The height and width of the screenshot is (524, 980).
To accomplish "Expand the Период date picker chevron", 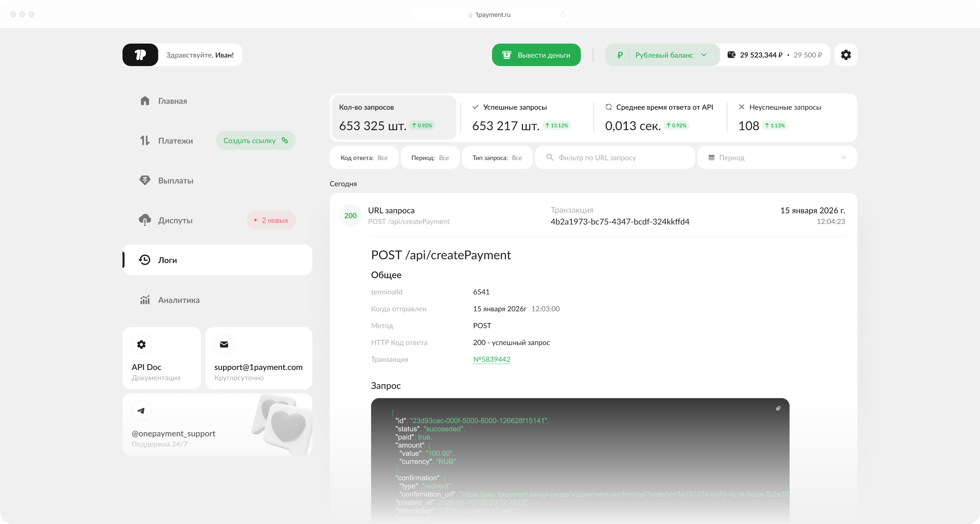I will point(844,158).
